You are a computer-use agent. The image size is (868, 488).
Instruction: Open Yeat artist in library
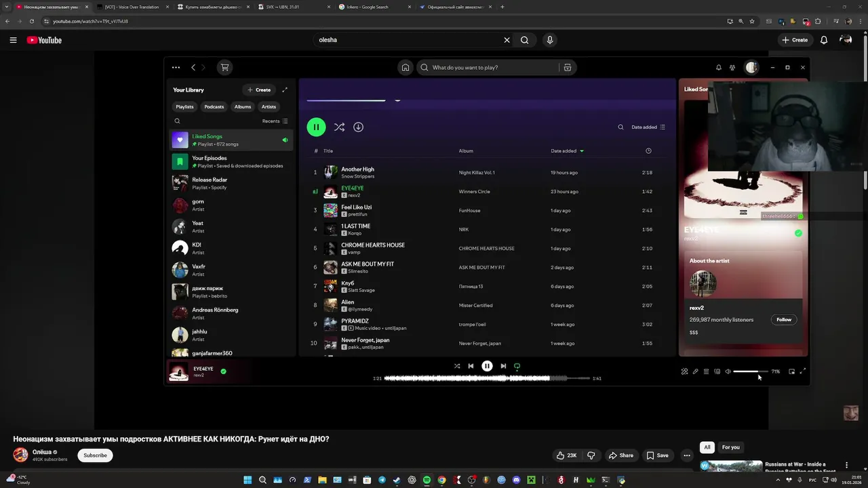(x=231, y=227)
